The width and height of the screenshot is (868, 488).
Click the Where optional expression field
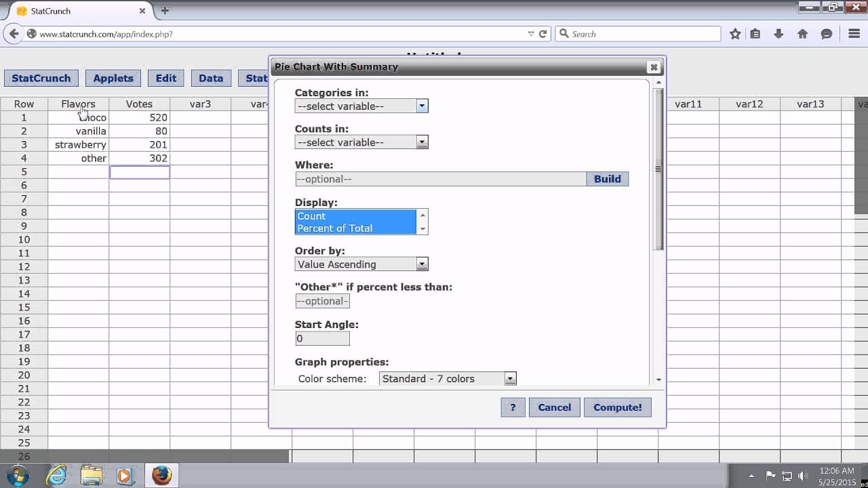coord(441,179)
